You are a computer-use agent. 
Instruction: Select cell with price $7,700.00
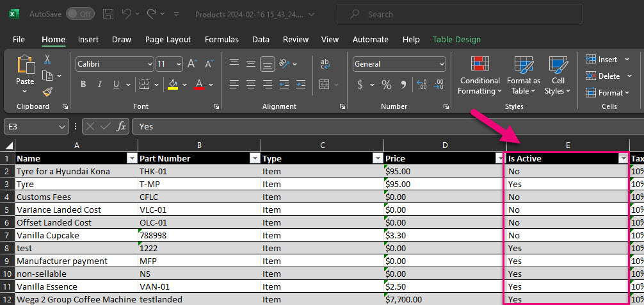point(445,300)
